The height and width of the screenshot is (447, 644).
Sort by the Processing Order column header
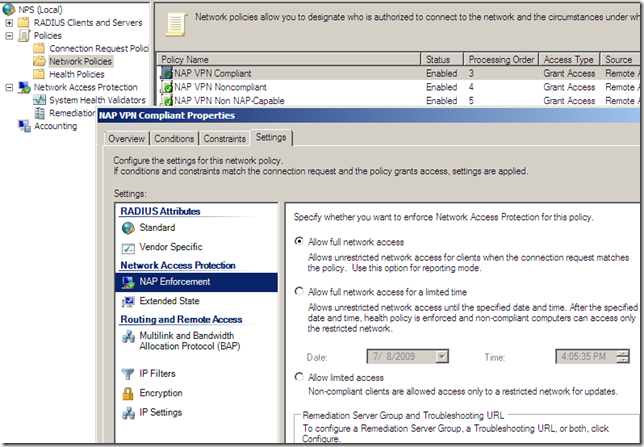click(501, 60)
